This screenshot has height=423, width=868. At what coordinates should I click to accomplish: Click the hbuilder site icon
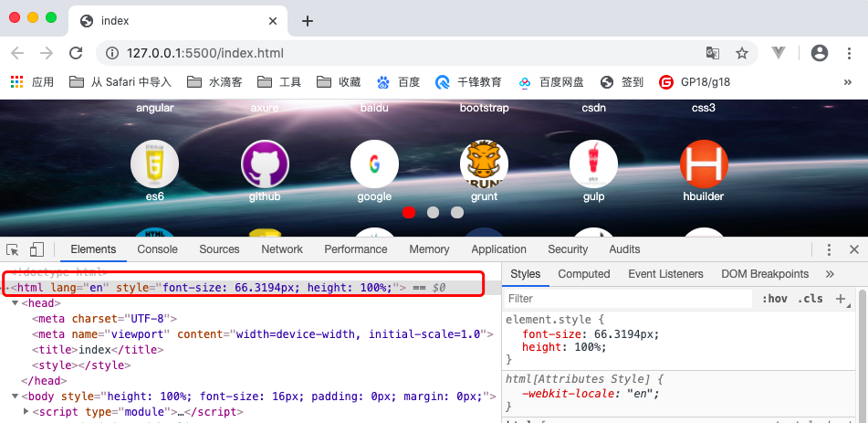pos(704,164)
